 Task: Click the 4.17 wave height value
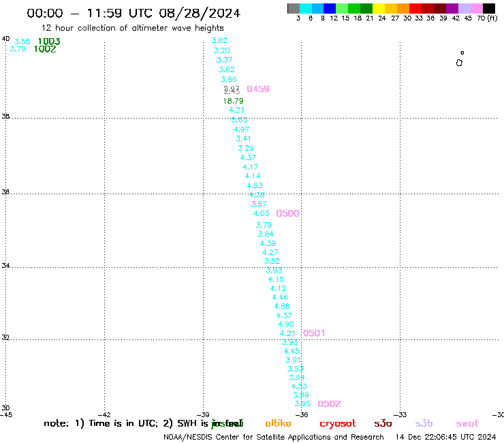pyautogui.click(x=250, y=167)
